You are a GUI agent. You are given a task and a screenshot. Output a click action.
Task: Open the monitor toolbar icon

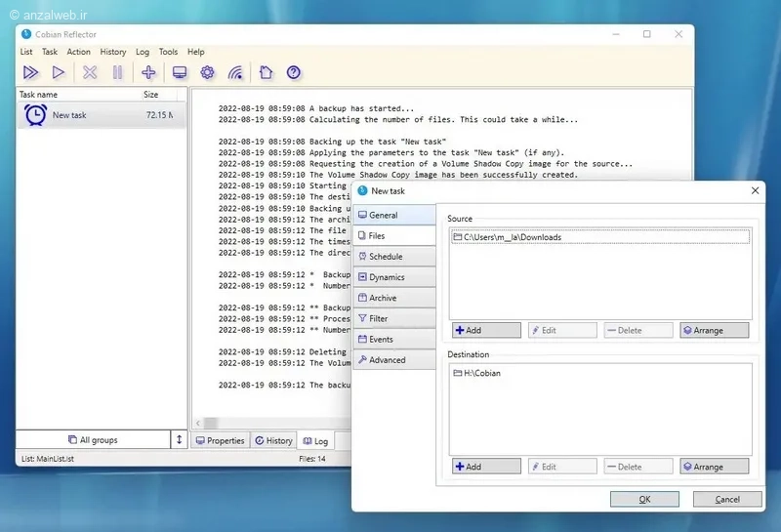pyautogui.click(x=180, y=73)
